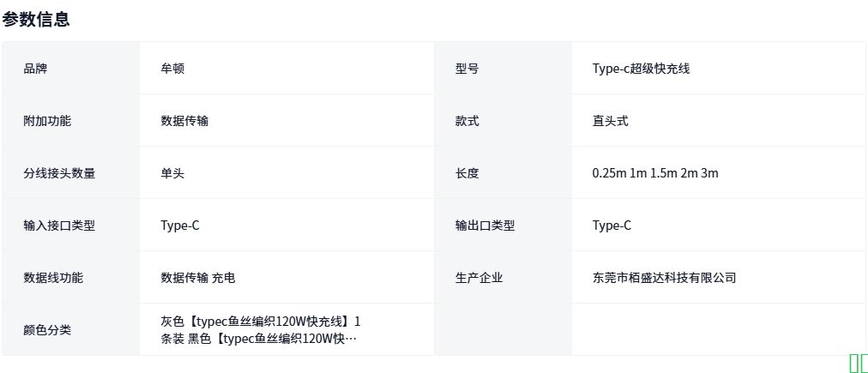Click the 输入接口类型 label
Viewport: 868px width, 373px height.
[x=59, y=226]
